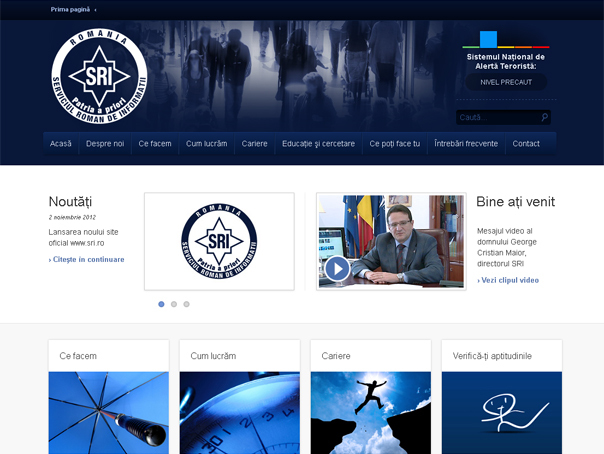The image size is (604, 454).
Task: Select the first news slider dot
Action: 161,304
